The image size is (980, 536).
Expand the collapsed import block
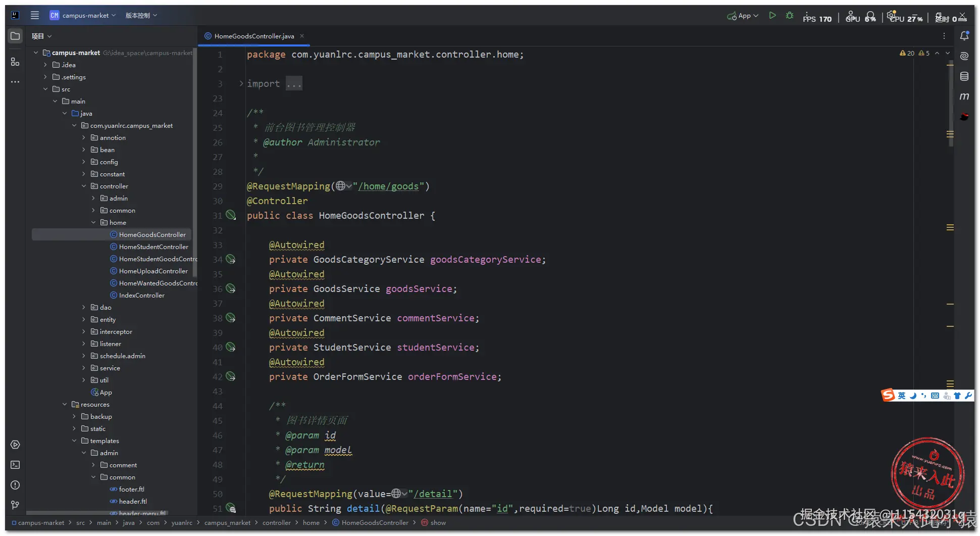tap(241, 83)
